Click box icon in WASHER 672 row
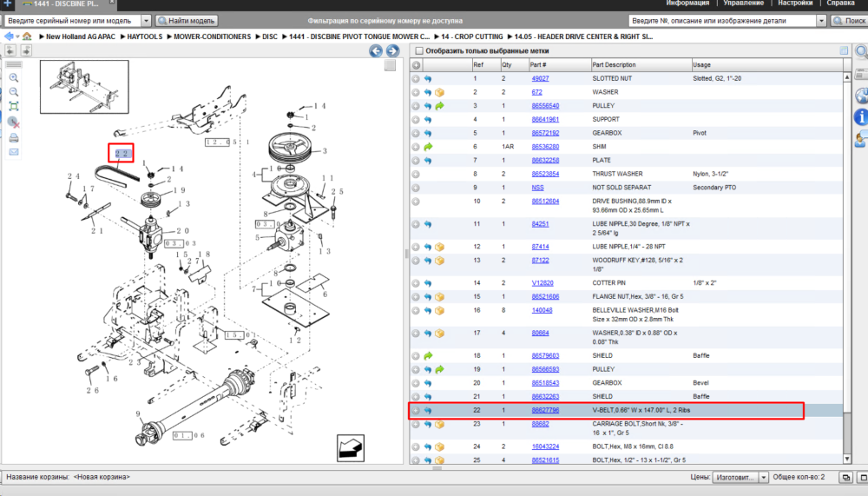The height and width of the screenshot is (496, 868). tap(439, 93)
